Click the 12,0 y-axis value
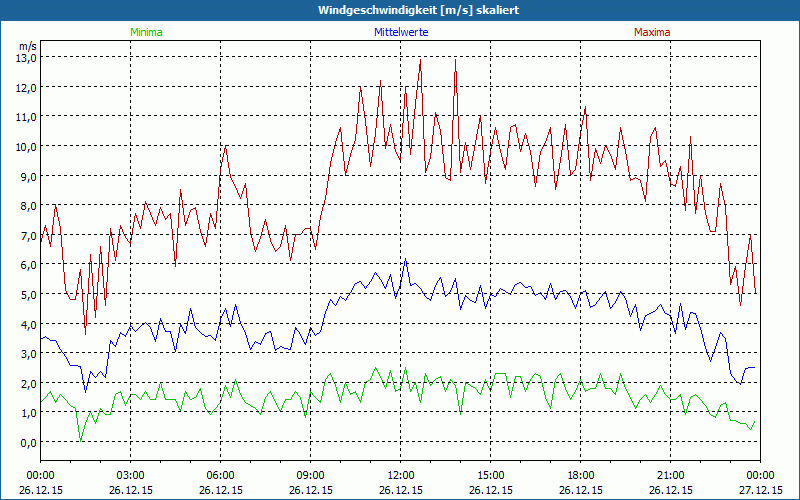800x500 pixels. pyautogui.click(x=26, y=87)
